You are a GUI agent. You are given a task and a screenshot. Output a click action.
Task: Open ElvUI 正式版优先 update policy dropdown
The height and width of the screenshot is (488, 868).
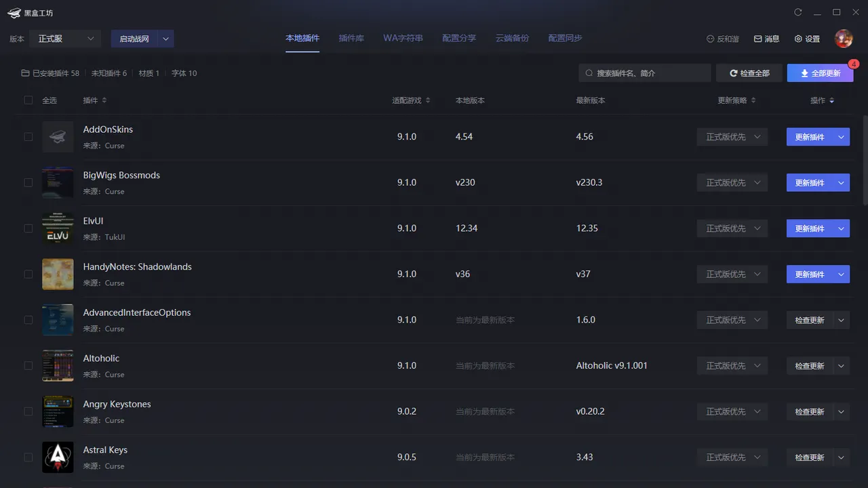coord(732,228)
